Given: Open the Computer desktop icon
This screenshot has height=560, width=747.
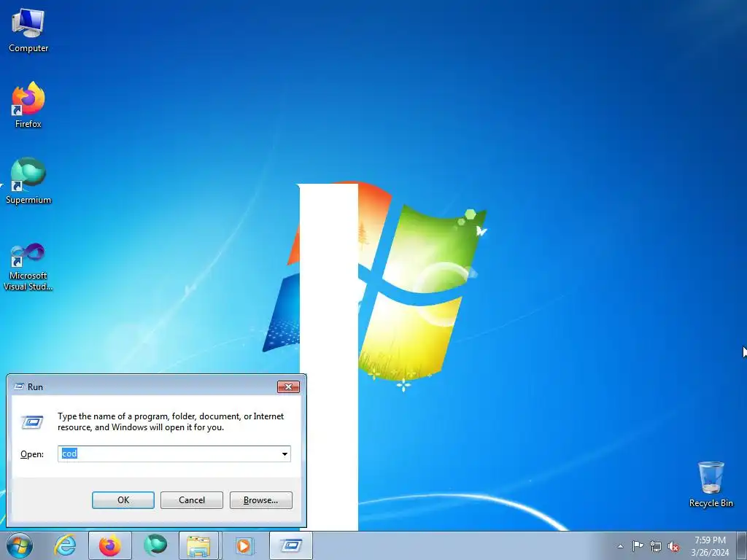Looking at the screenshot, I should click(28, 31).
